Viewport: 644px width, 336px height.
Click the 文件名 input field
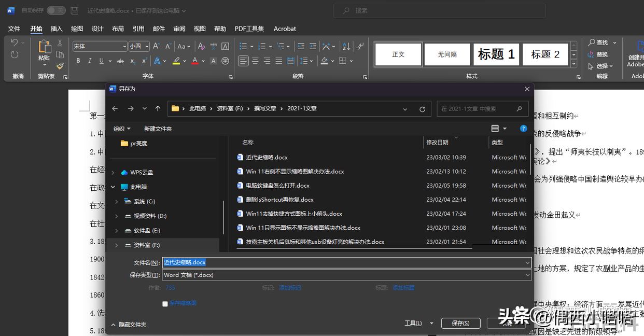point(347,262)
